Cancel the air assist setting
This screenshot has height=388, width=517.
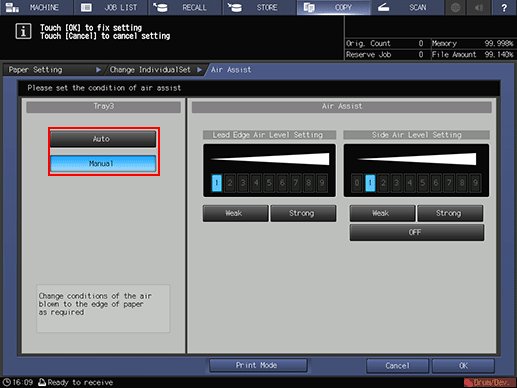[x=397, y=366]
